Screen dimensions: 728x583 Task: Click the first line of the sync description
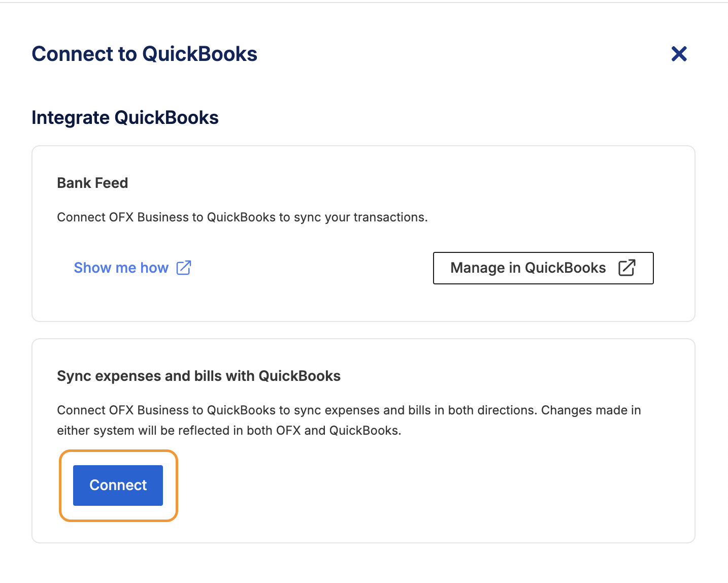(349, 410)
